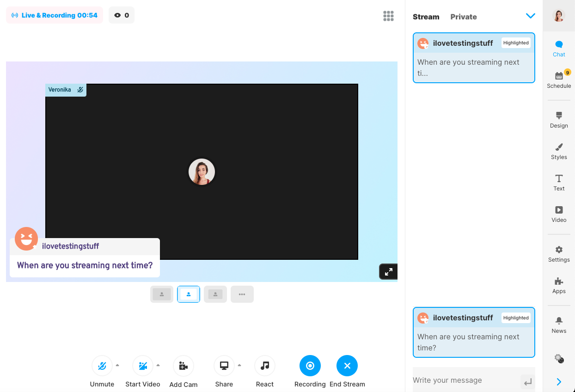The height and width of the screenshot is (392, 575).
Task: Click the on-stream comment overlay text
Action: tap(85, 265)
